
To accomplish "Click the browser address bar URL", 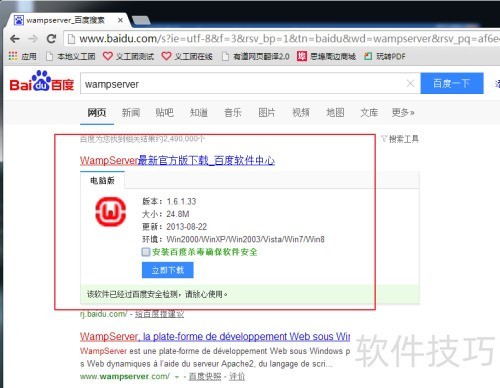I will tap(289, 39).
